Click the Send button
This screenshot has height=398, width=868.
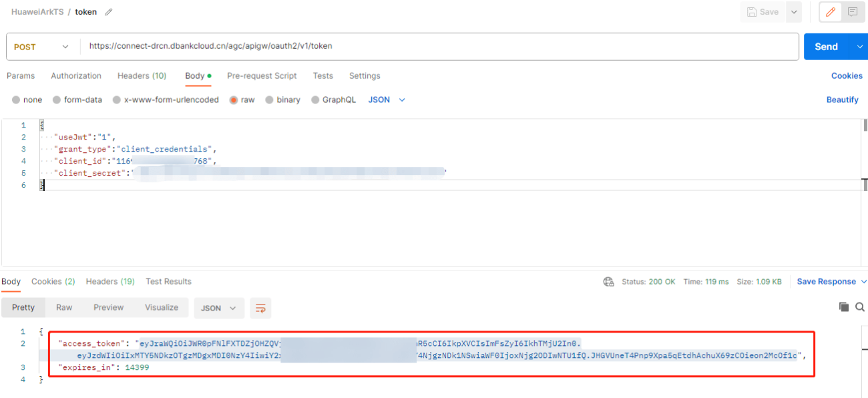(826, 46)
